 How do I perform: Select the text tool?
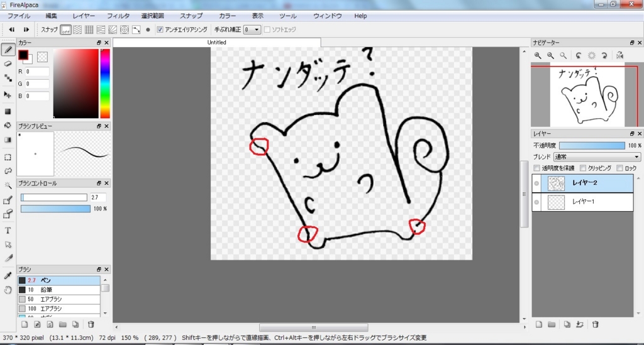(x=8, y=231)
